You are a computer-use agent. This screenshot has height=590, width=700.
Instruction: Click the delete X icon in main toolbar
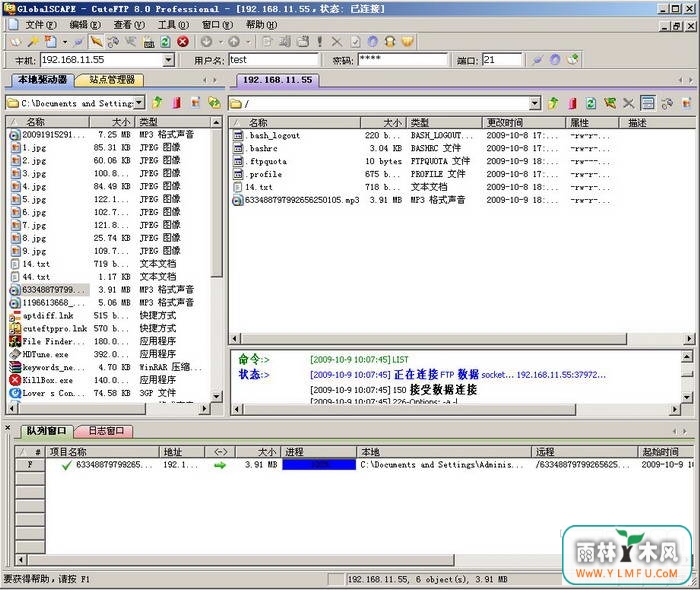[x=337, y=42]
